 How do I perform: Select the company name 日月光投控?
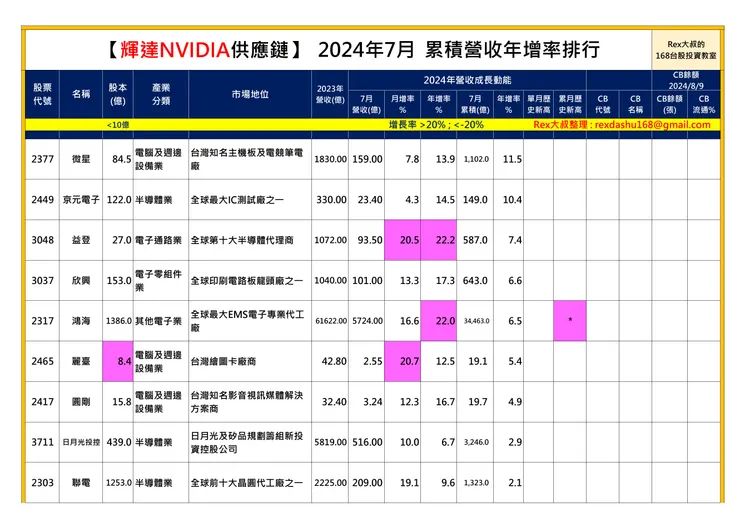[x=81, y=442]
